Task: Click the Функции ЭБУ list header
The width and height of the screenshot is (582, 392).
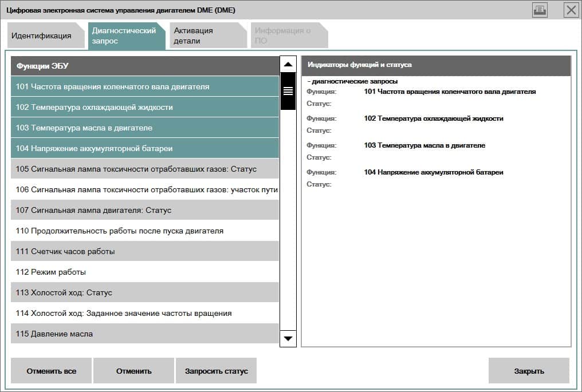Action: pyautogui.click(x=145, y=66)
